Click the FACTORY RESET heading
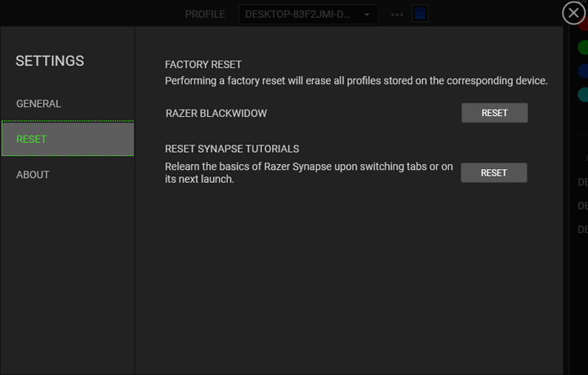This screenshot has width=588, height=375. point(203,65)
